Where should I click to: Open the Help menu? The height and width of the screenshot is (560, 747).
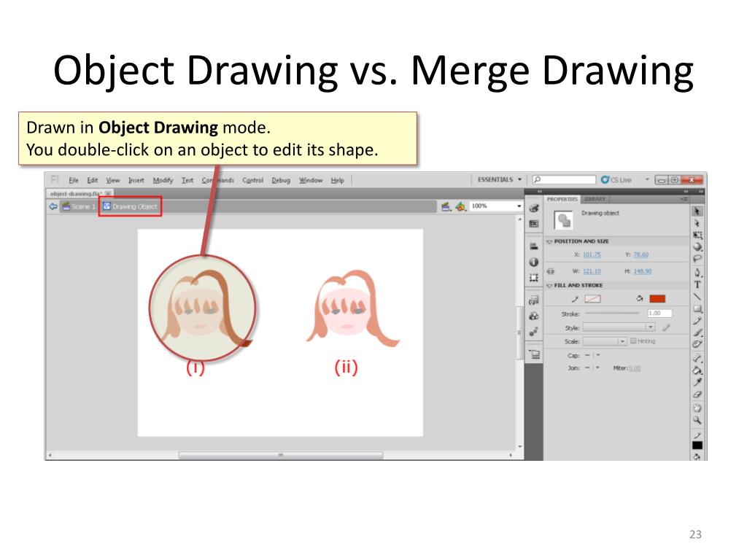337,180
